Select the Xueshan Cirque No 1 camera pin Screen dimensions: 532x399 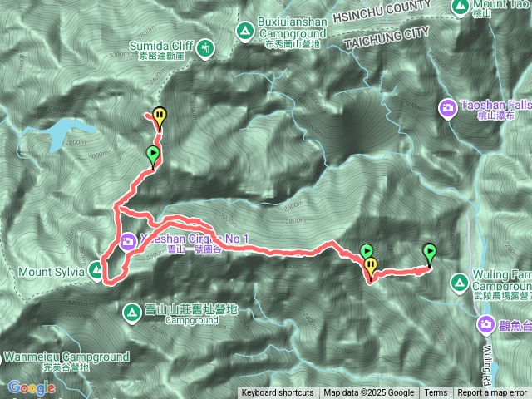128,242
